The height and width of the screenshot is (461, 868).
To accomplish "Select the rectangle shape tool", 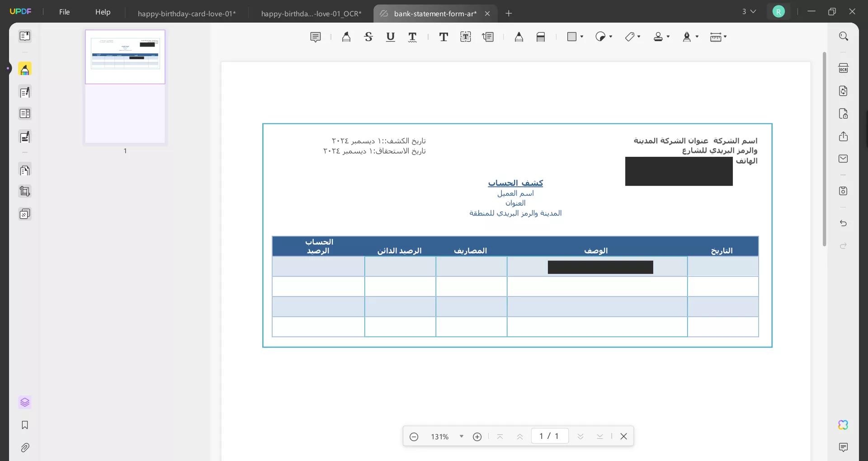I will [572, 37].
